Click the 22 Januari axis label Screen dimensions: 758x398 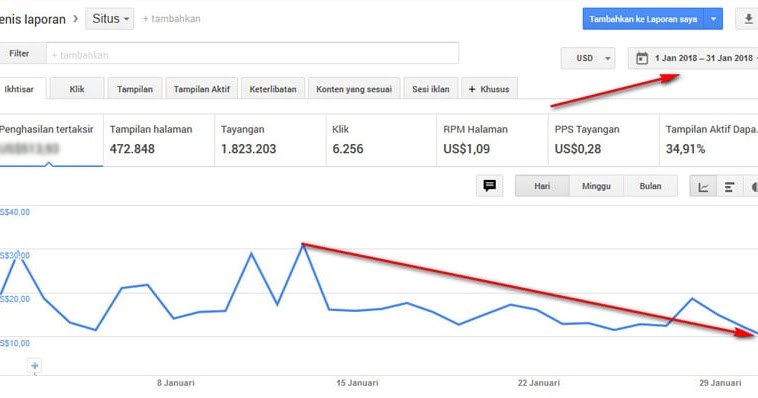pyautogui.click(x=539, y=383)
